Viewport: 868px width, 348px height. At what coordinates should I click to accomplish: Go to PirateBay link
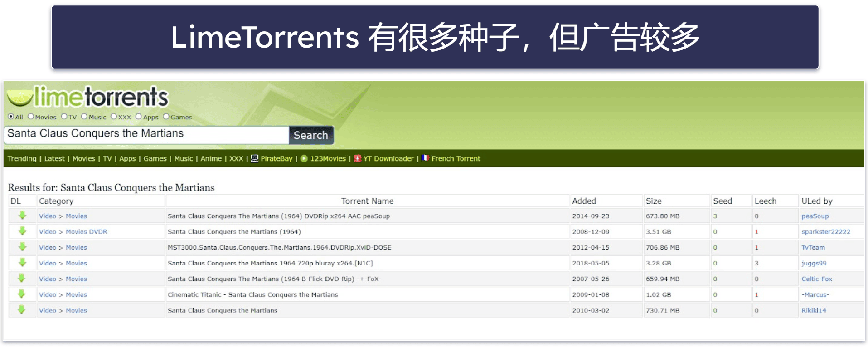tap(276, 158)
